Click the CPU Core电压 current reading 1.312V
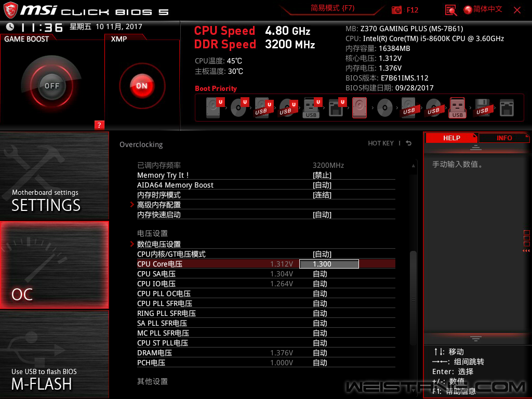532x399 pixels. coord(282,263)
